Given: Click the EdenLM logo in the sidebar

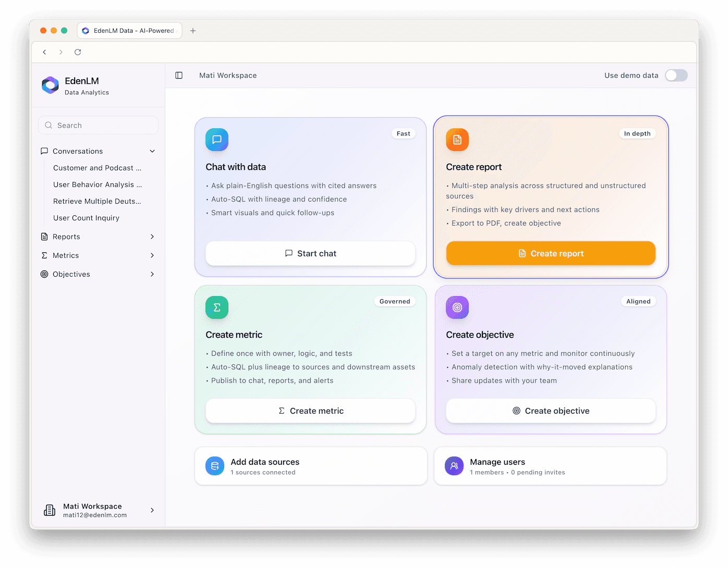Looking at the screenshot, I should pos(50,85).
